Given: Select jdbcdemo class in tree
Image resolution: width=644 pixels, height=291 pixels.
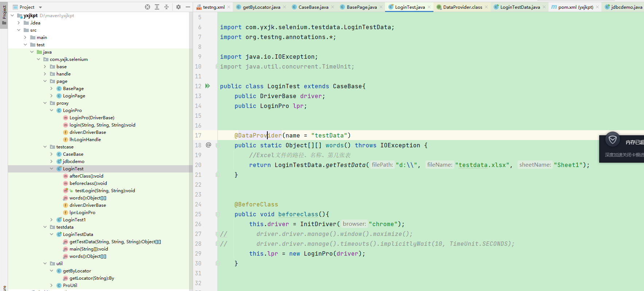Looking at the screenshot, I should click(x=73, y=161).
